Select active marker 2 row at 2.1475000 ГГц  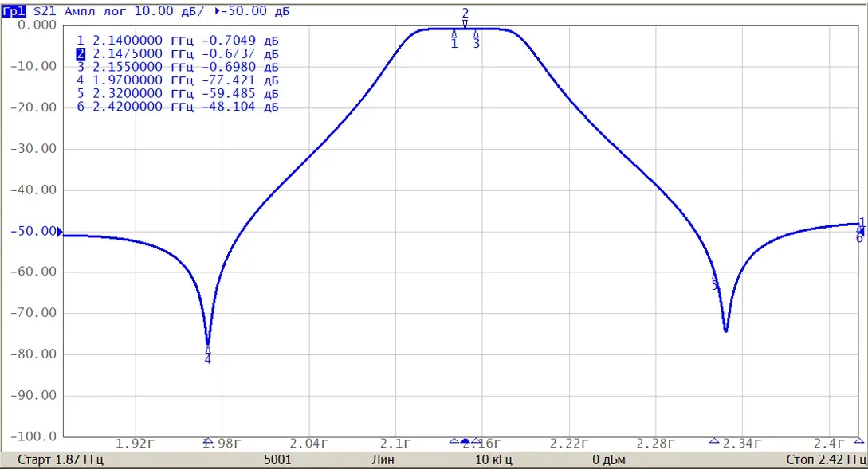[x=177, y=53]
